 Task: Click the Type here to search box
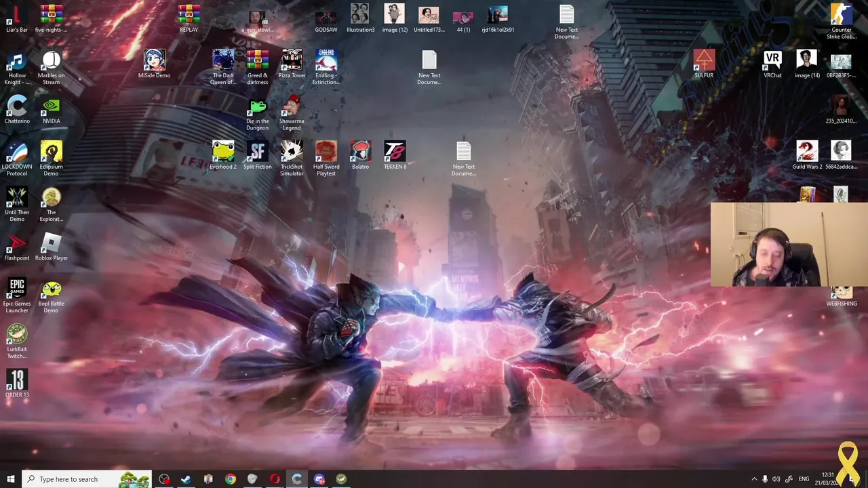point(87,479)
